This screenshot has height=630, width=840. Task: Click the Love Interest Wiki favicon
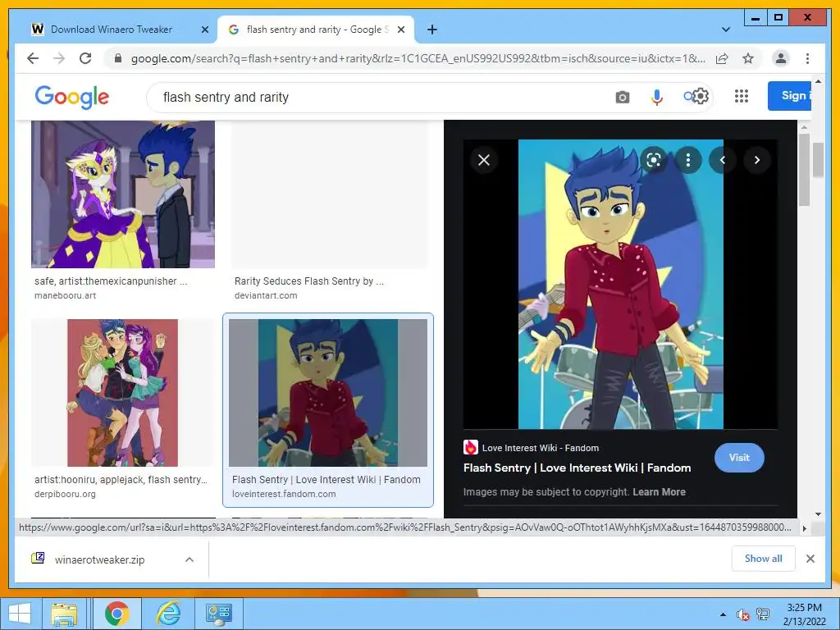coord(470,447)
